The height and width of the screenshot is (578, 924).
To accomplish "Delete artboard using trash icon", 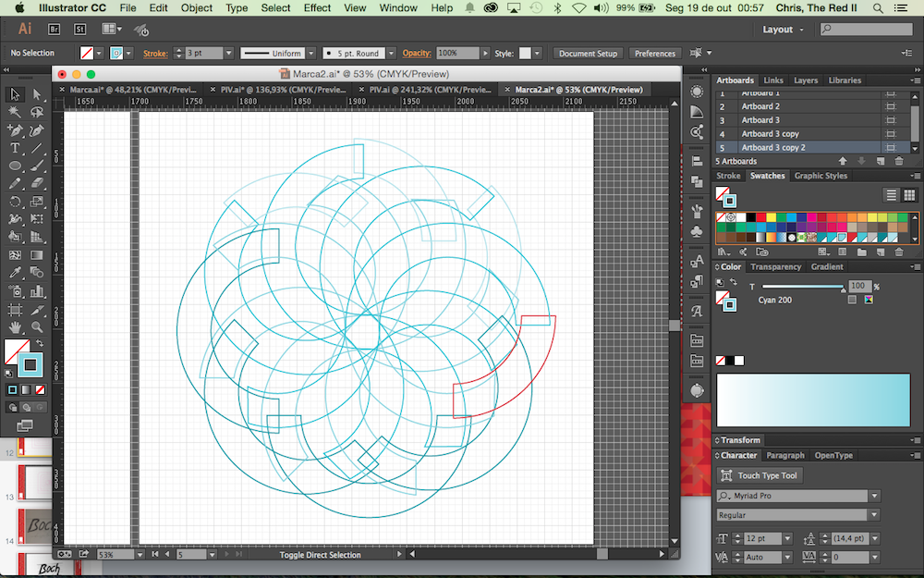I will [x=897, y=161].
